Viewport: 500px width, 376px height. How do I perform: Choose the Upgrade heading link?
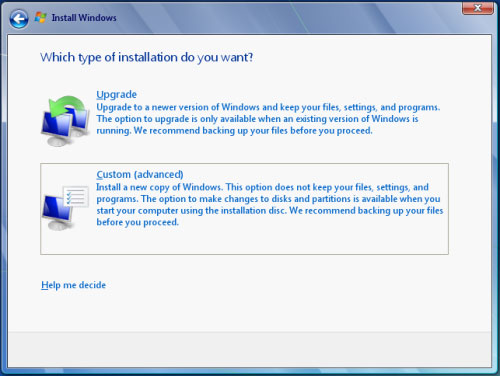(117, 94)
